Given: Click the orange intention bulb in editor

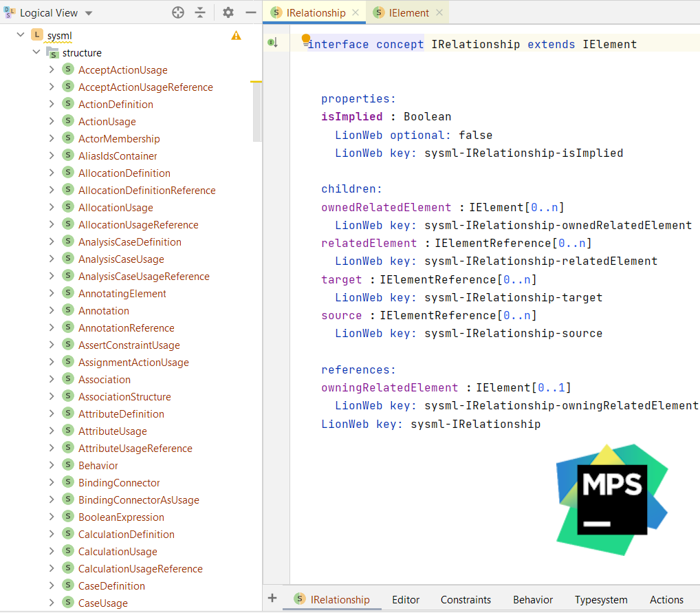Looking at the screenshot, I should [306, 39].
